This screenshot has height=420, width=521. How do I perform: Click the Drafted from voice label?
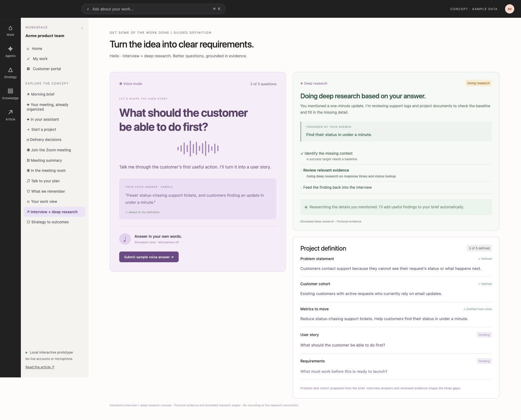(477, 309)
